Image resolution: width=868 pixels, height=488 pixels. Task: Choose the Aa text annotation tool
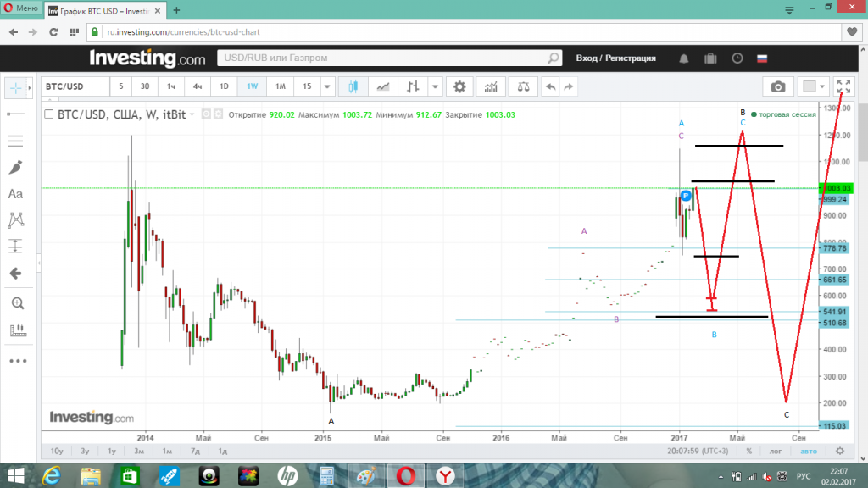pyautogui.click(x=15, y=194)
